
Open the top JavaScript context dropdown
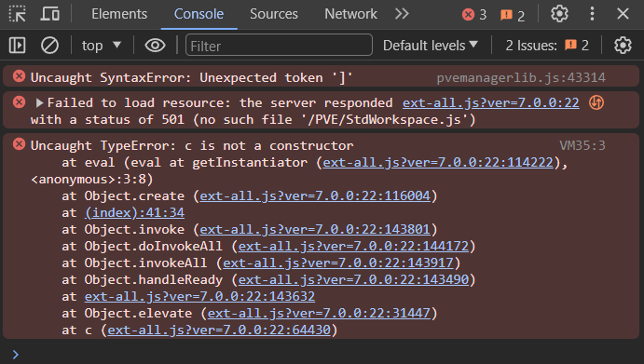pyautogui.click(x=102, y=45)
